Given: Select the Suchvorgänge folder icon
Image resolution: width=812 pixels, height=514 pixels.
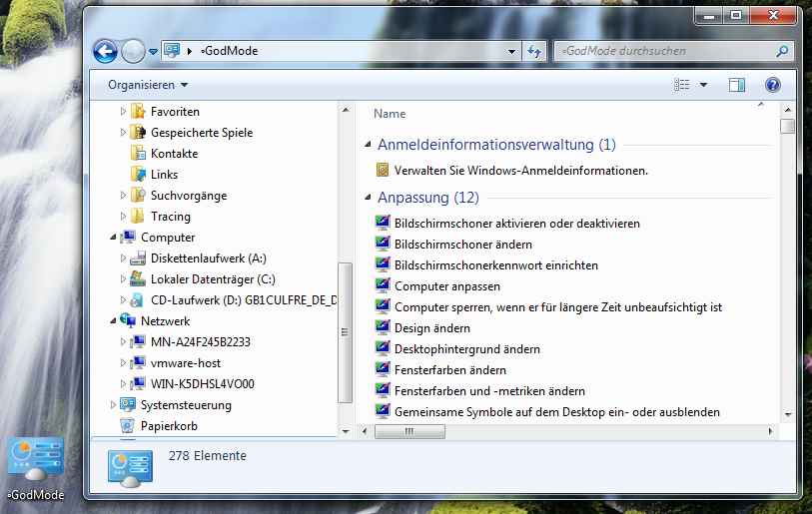Looking at the screenshot, I should [x=138, y=196].
